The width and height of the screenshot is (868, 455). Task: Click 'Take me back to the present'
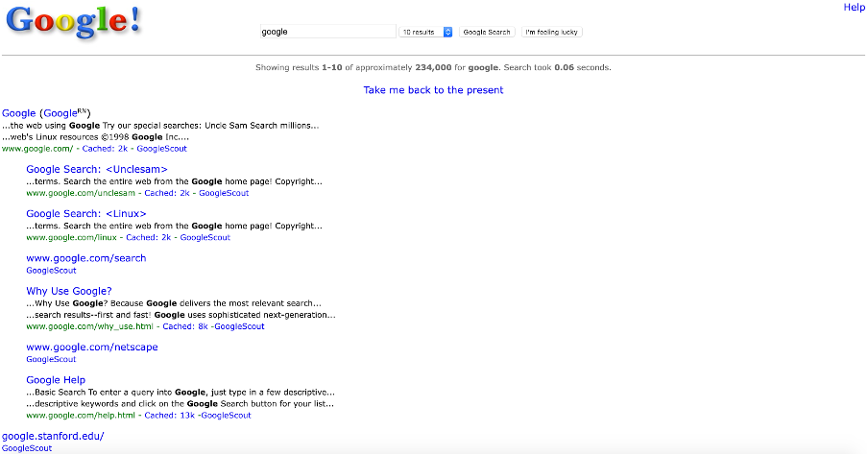433,90
